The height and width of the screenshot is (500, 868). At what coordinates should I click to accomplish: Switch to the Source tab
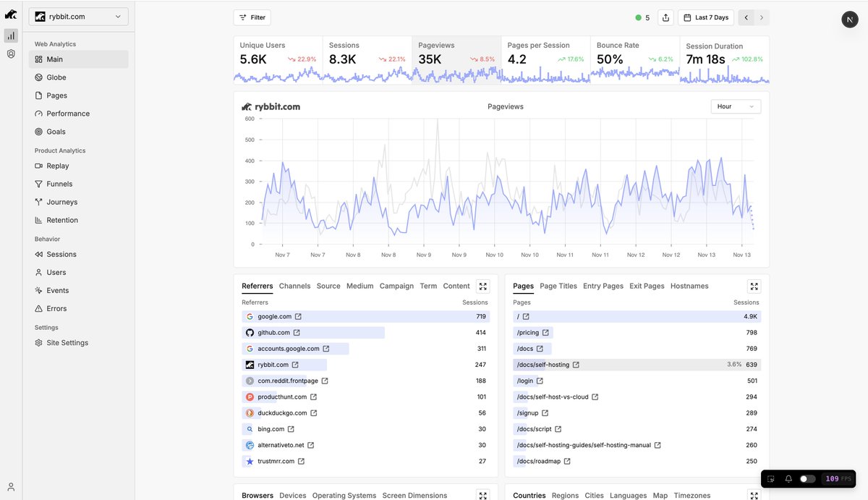coord(328,286)
